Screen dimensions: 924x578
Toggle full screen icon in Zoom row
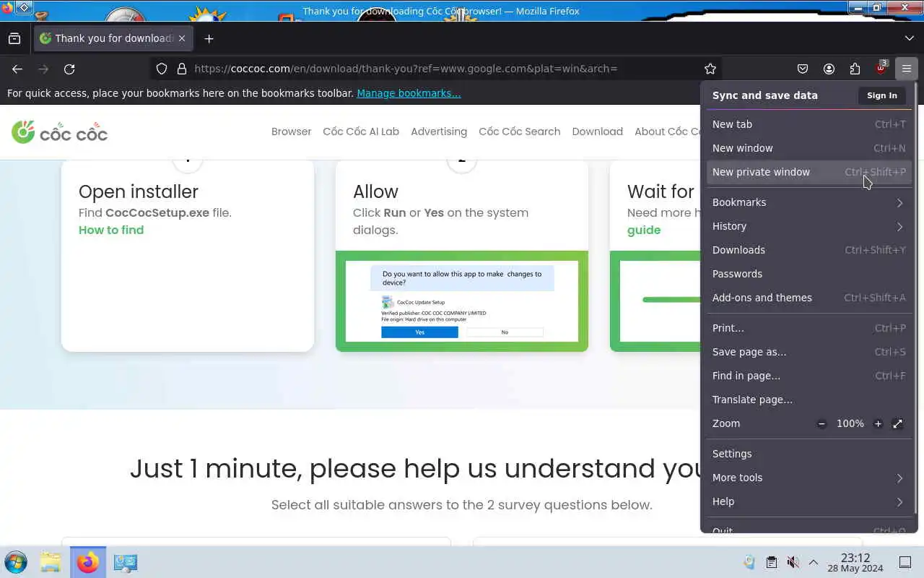pos(897,424)
